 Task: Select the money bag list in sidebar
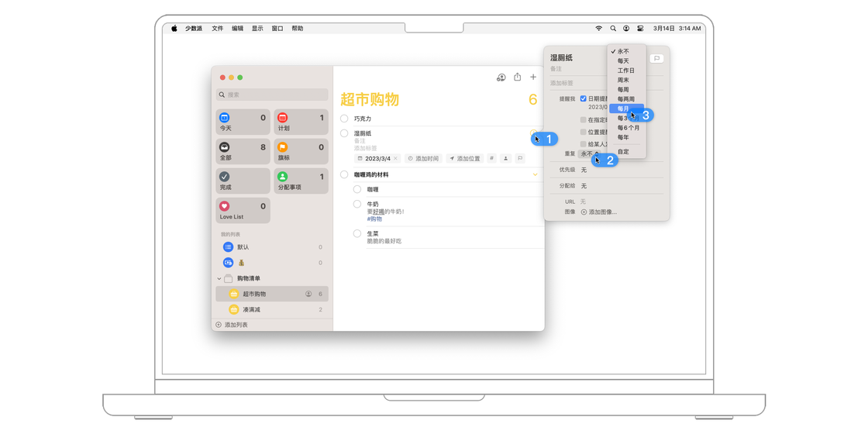[272, 263]
